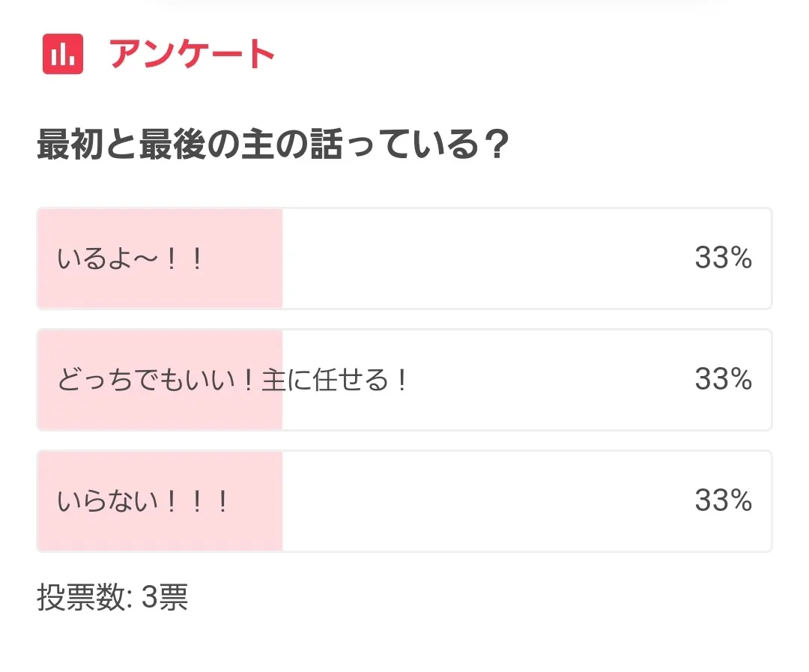Vote for the いるよ～！！ option

pos(130,259)
